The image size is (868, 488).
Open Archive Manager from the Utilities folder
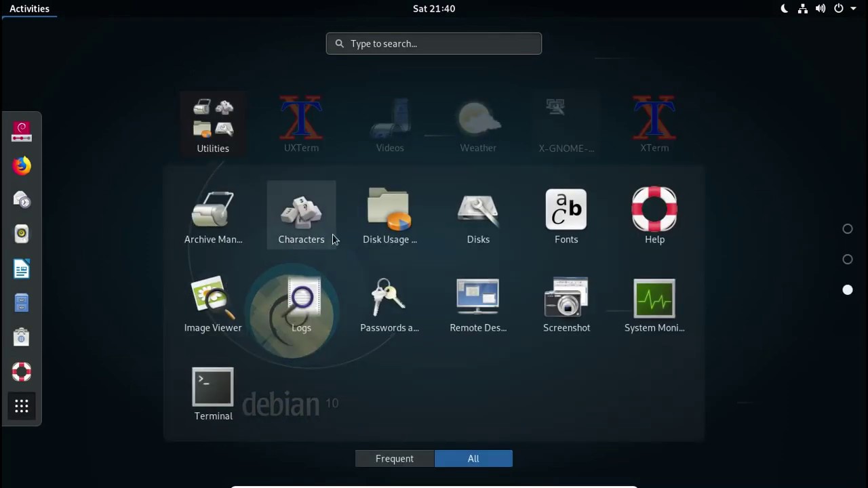213,216
